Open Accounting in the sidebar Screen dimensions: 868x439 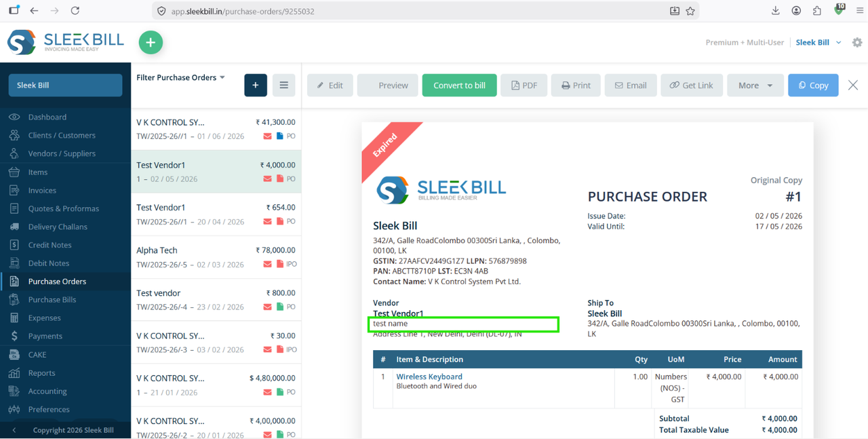click(47, 391)
